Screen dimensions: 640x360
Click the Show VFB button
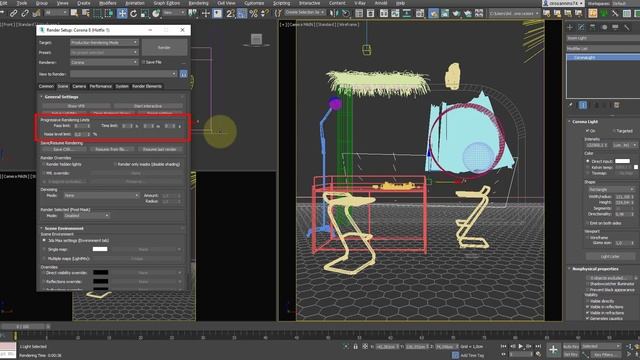click(76, 106)
